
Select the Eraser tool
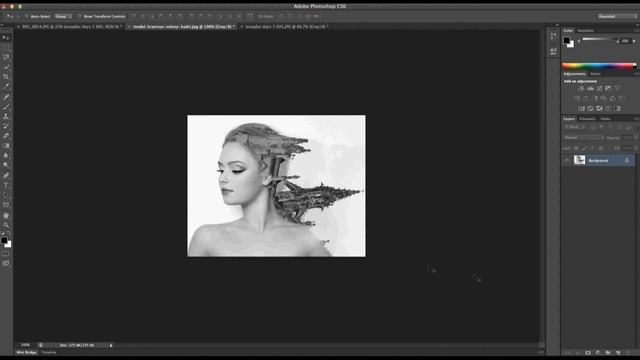click(x=6, y=136)
